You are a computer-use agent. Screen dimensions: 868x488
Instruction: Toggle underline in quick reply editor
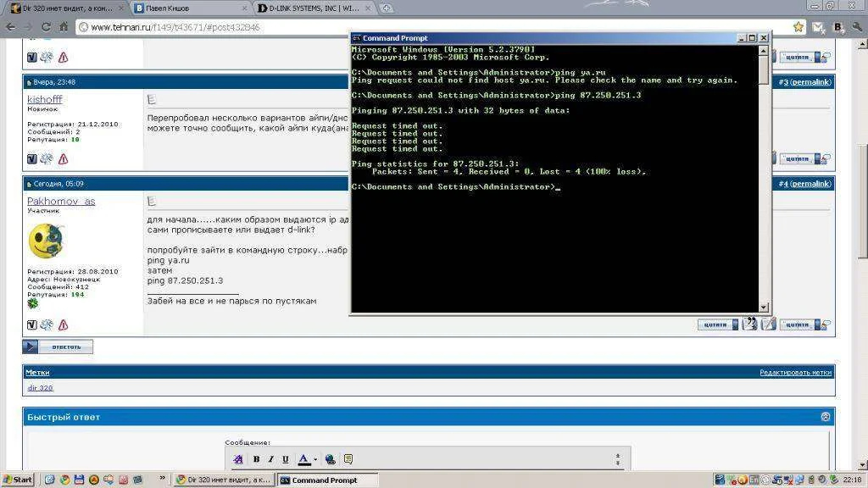(286, 459)
